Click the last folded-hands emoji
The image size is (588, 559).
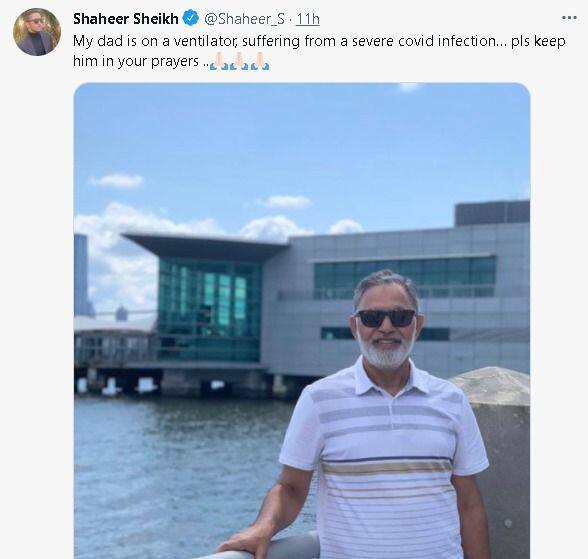point(260,61)
